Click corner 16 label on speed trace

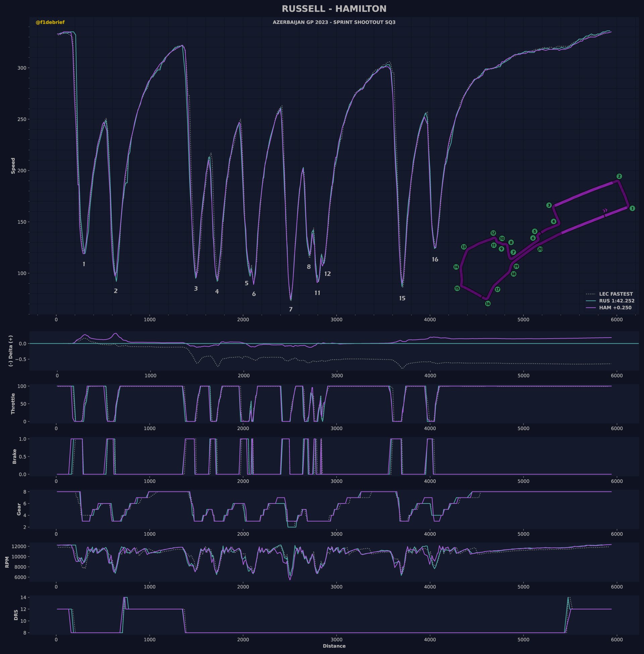[435, 259]
